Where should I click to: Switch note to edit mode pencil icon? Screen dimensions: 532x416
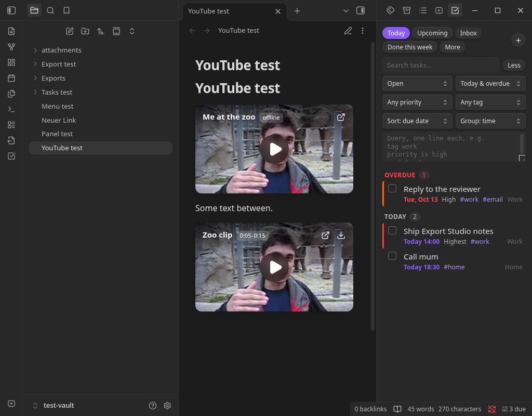[x=348, y=31]
